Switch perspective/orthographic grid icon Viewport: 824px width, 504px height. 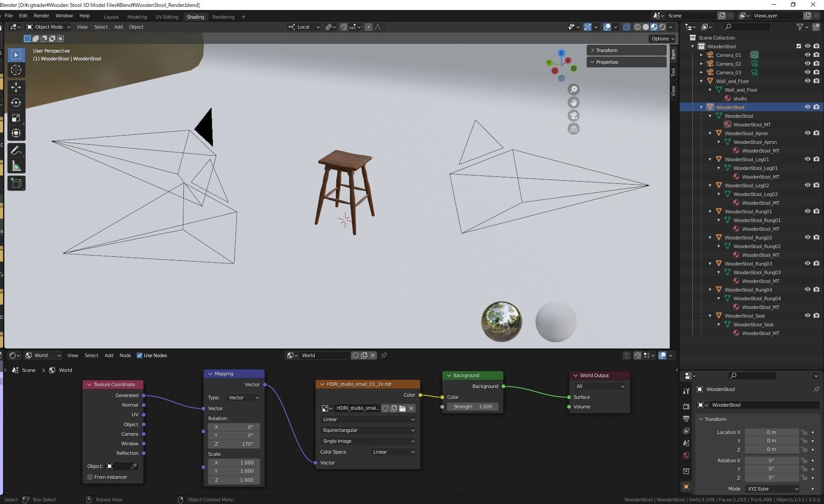[x=574, y=129]
